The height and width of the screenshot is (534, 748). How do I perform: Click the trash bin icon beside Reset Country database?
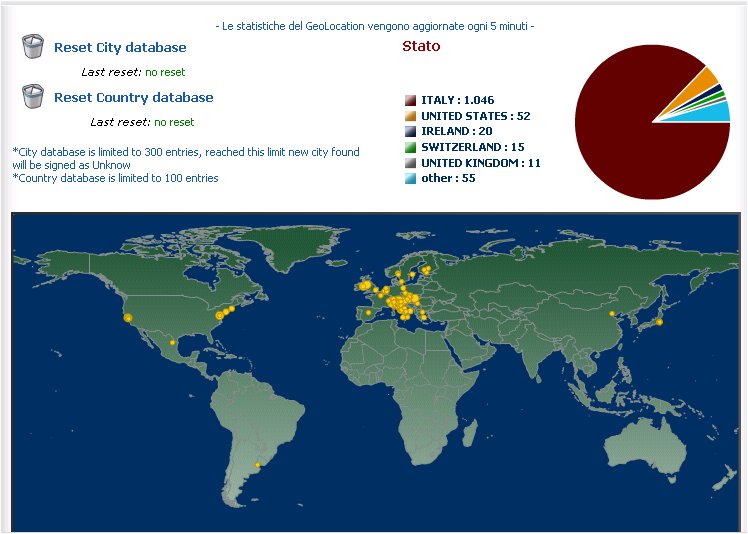(x=33, y=96)
